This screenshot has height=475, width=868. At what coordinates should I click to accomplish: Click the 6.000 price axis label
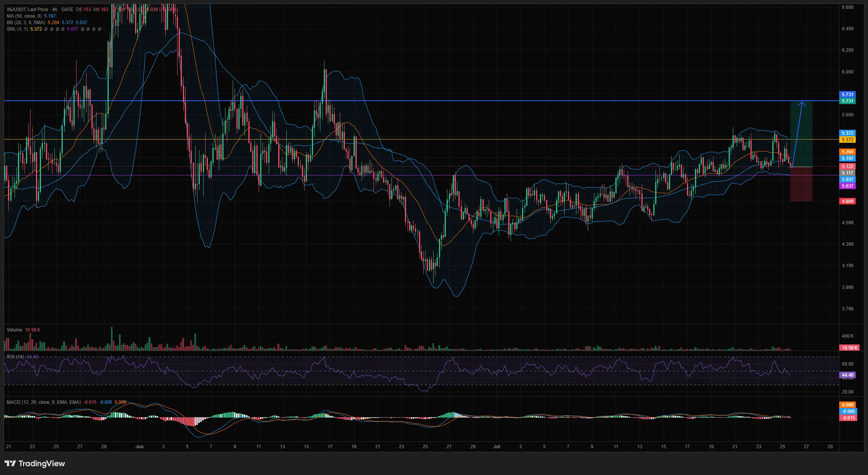click(848, 72)
